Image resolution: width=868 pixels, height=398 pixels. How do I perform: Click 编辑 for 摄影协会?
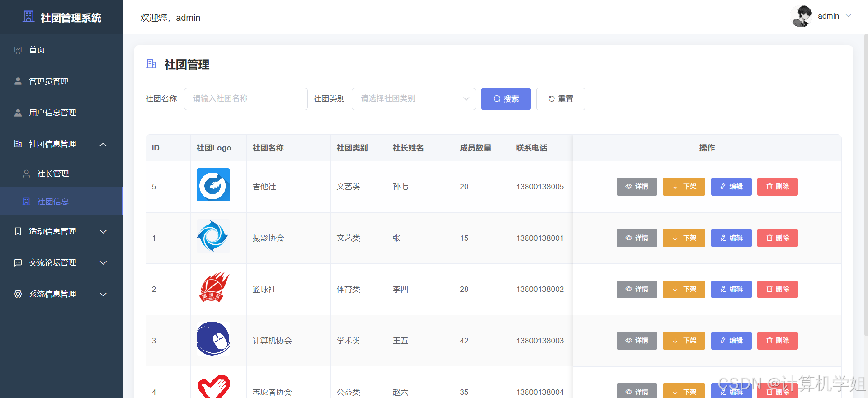point(731,238)
